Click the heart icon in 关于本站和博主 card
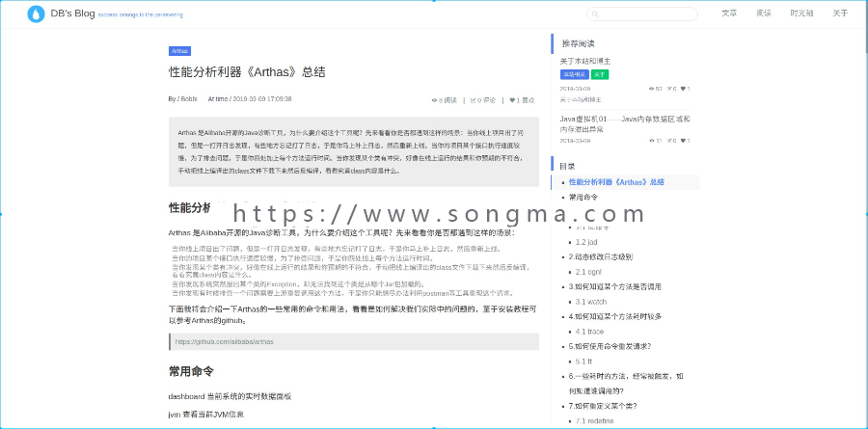Viewport: 868px width, 429px height. point(683,89)
